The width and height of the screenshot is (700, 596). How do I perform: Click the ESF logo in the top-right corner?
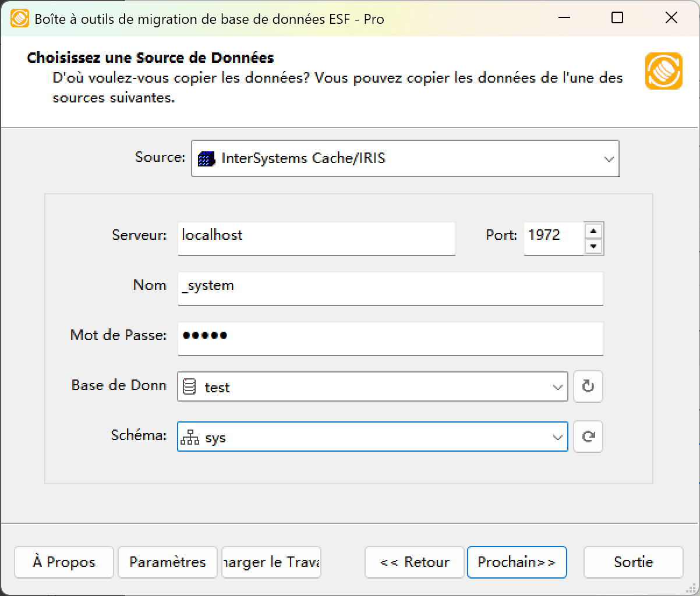[663, 70]
